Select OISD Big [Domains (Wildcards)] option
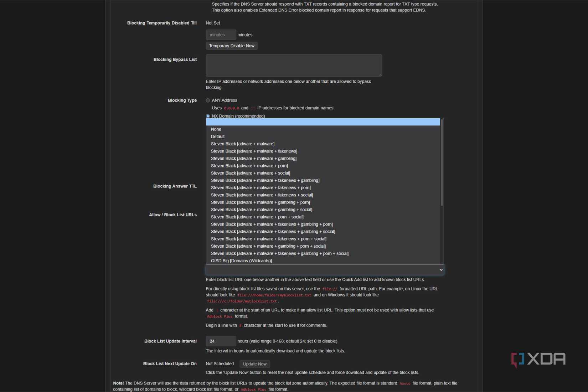588x392 pixels. [323, 261]
